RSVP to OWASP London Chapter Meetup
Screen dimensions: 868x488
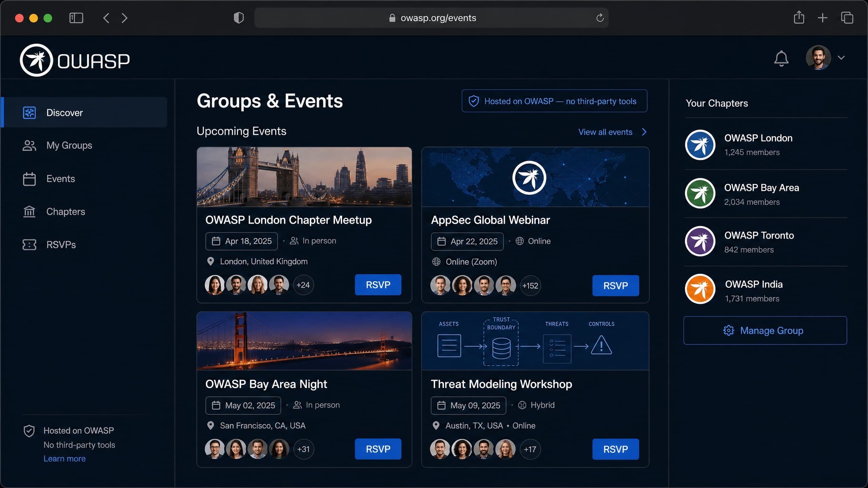[x=378, y=285]
